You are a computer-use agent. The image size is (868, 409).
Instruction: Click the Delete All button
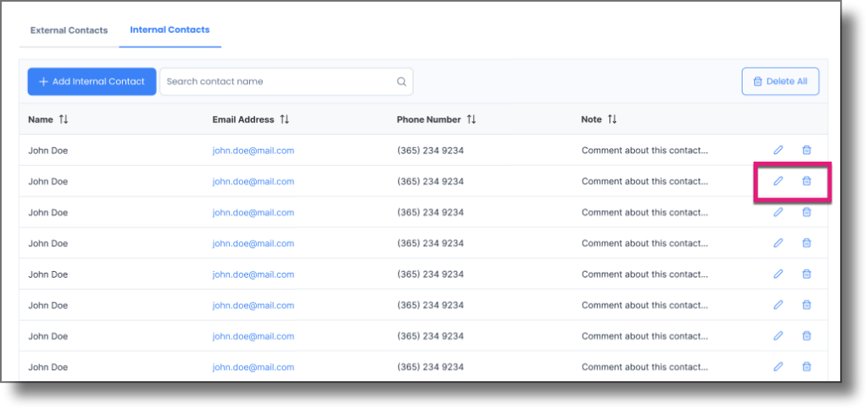781,82
